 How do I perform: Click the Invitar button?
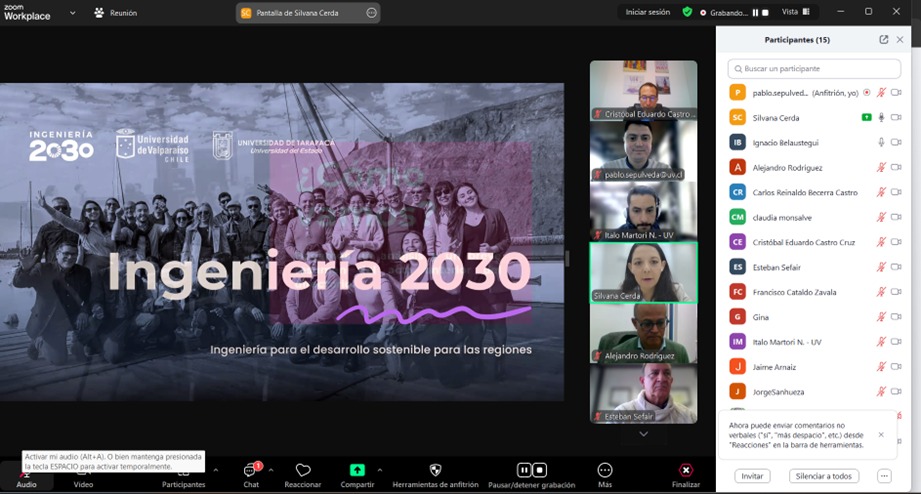752,476
